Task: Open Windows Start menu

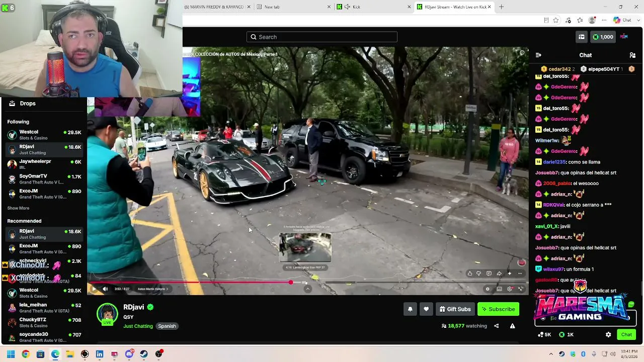Action: (x=11, y=354)
